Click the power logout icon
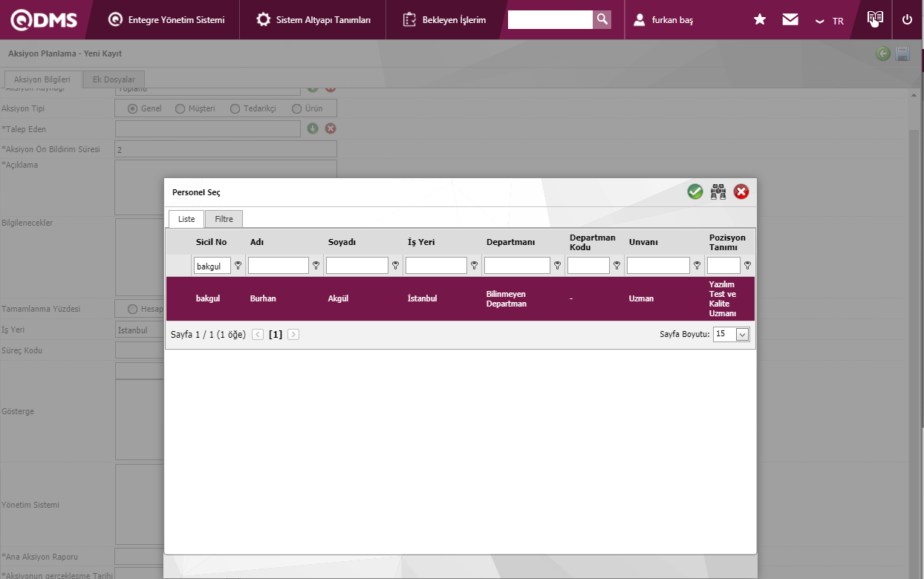The image size is (924, 579). [x=907, y=20]
